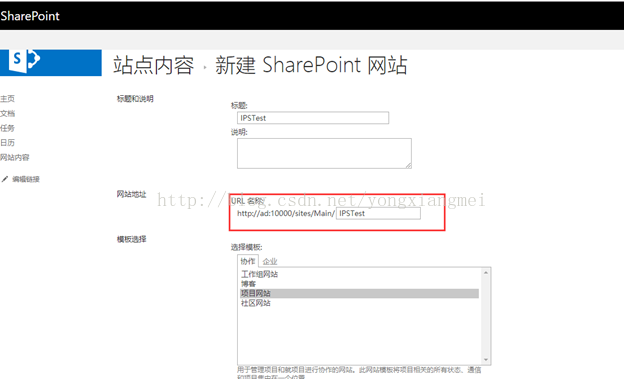Click the http://ad:10000/sites/Main/ URL prefix text

point(286,213)
